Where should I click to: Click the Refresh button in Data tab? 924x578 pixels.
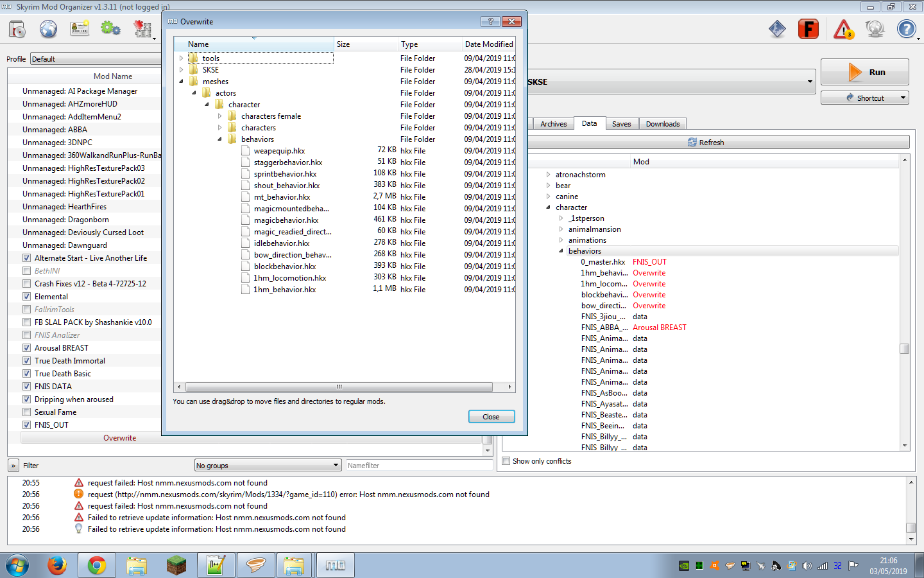[706, 143]
